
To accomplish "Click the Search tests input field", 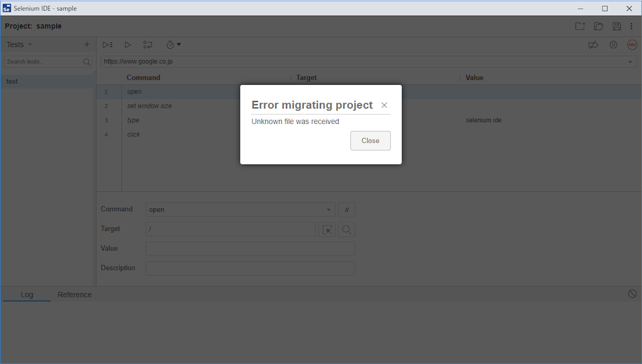I will coord(48,62).
